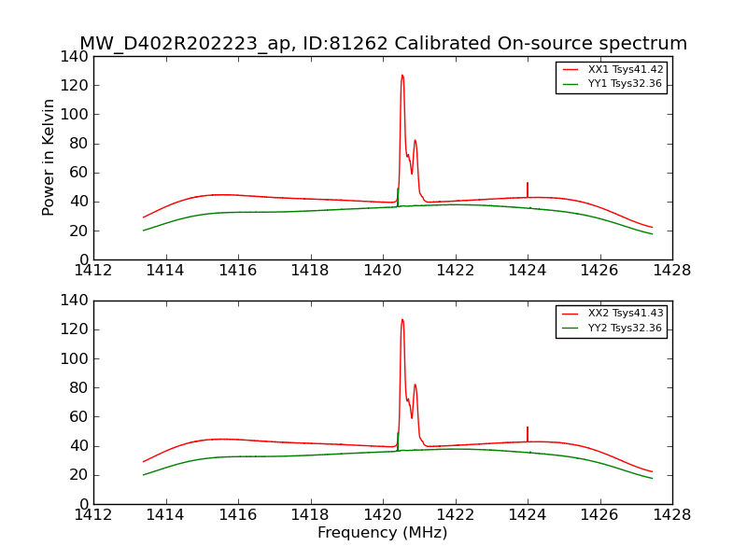Click the '60' y-tick label of the bottom plot
The image size is (747, 560).
pyautogui.click(x=79, y=416)
